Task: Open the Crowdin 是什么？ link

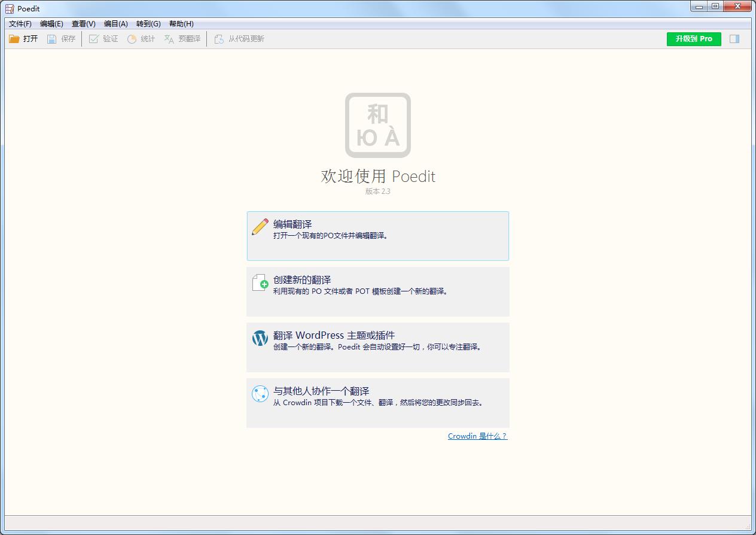Action: 477,436
